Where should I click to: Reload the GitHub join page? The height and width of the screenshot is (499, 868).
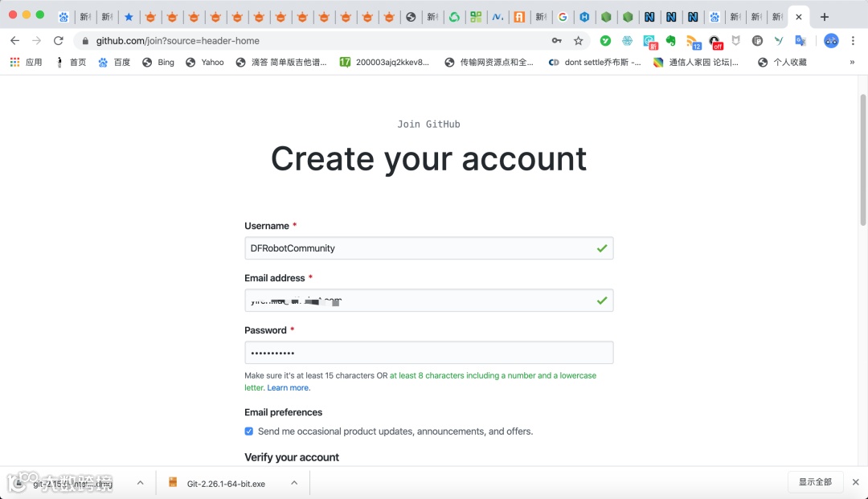tap(58, 40)
